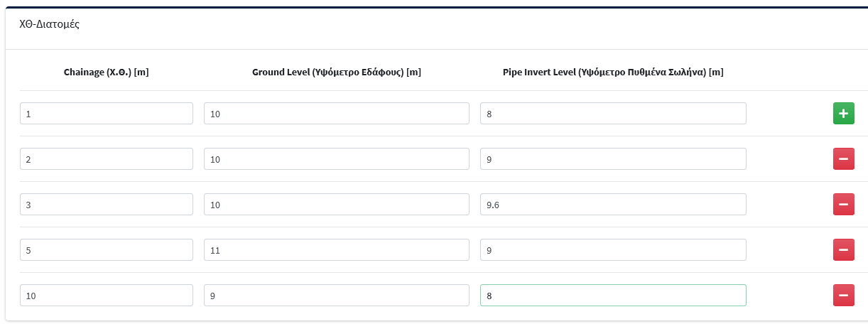Remove the row with chainage 2
The width and height of the screenshot is (868, 324).
coord(843,159)
